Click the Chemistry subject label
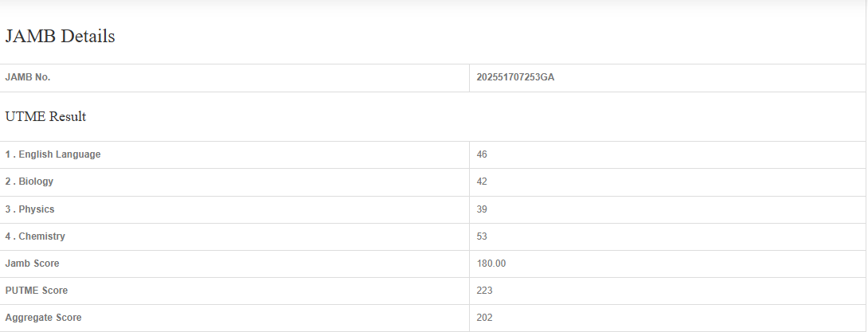The width and height of the screenshot is (868, 332). 42,236
